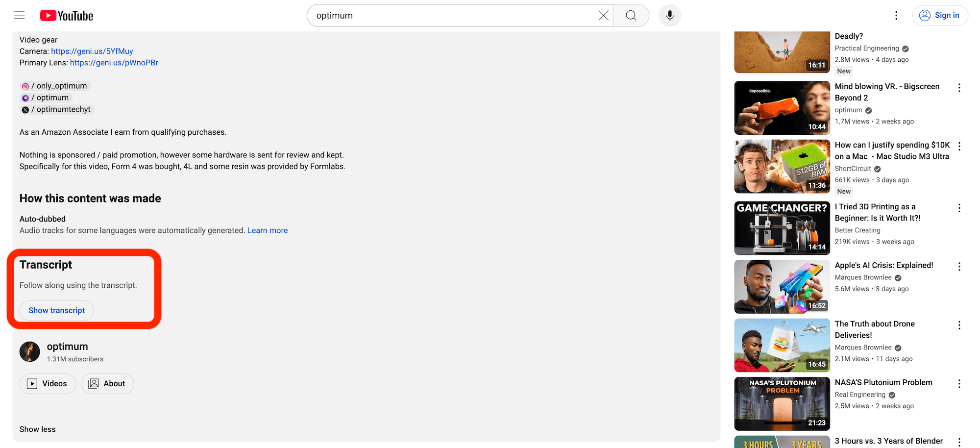Open '3 Hours vs. 3 Years of Blender' title
Image resolution: width=980 pixels, height=448 pixels.
click(889, 441)
